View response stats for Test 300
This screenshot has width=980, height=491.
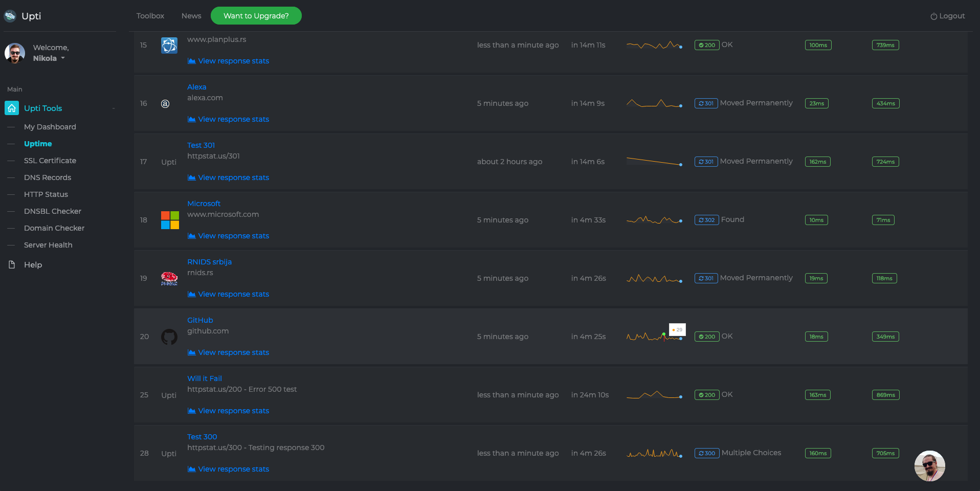228,469
